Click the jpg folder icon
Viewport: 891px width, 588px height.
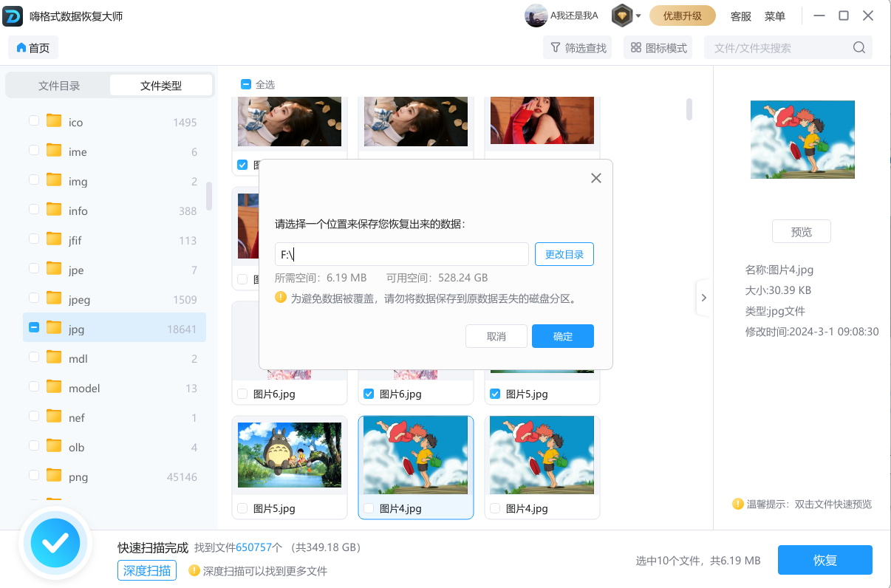(53, 328)
